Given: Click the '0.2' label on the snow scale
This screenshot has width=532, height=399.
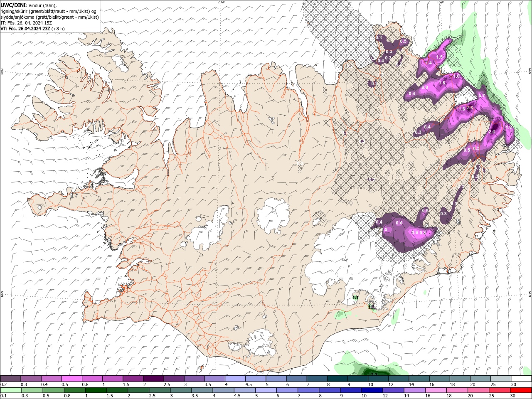Looking at the screenshot, I should (3, 384).
